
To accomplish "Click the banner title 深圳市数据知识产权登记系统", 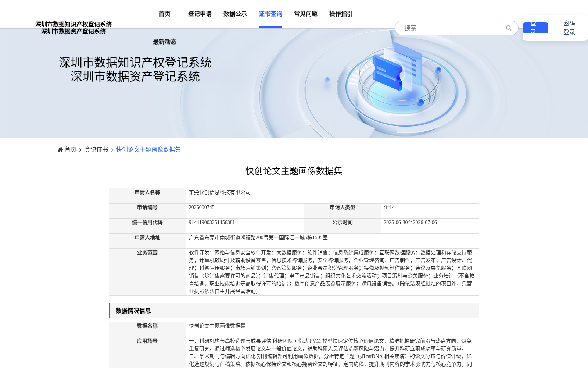I will (135, 63).
